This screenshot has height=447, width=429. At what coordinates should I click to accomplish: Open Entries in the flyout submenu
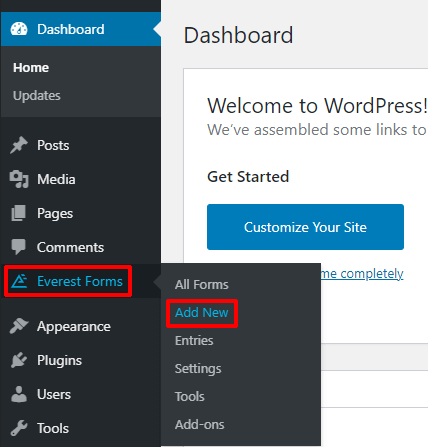(194, 340)
